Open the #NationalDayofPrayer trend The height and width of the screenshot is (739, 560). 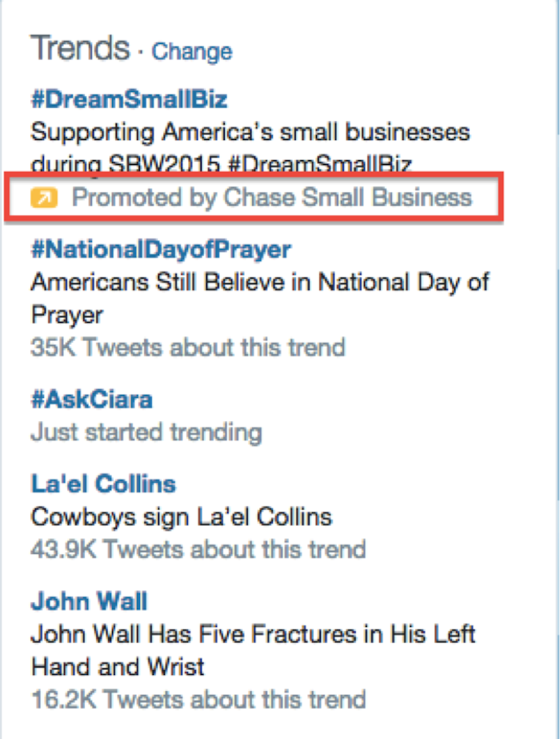(158, 248)
